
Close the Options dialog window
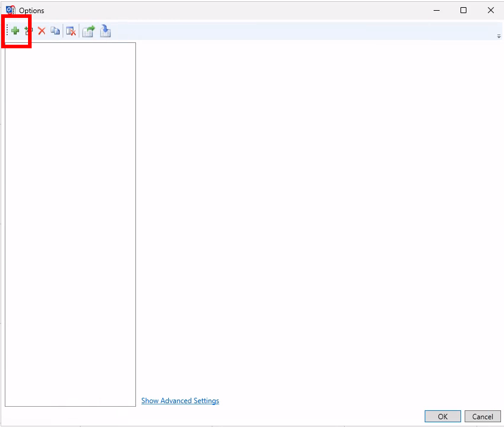click(490, 10)
